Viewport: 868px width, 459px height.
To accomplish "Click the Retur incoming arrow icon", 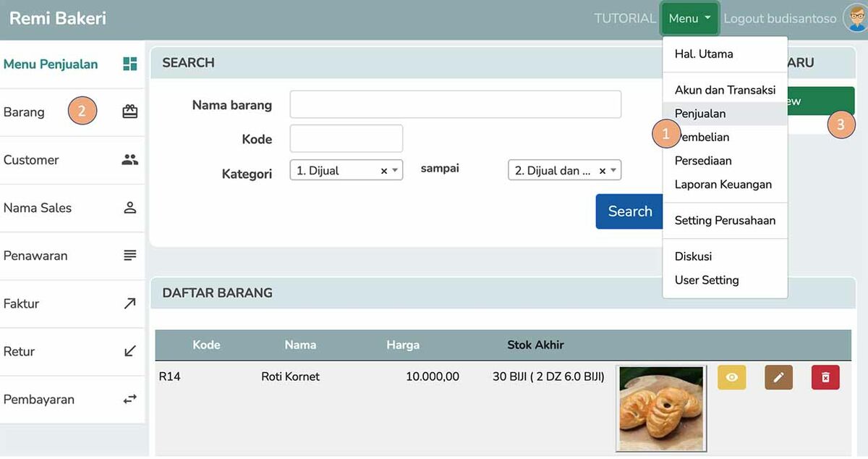I will (x=129, y=351).
